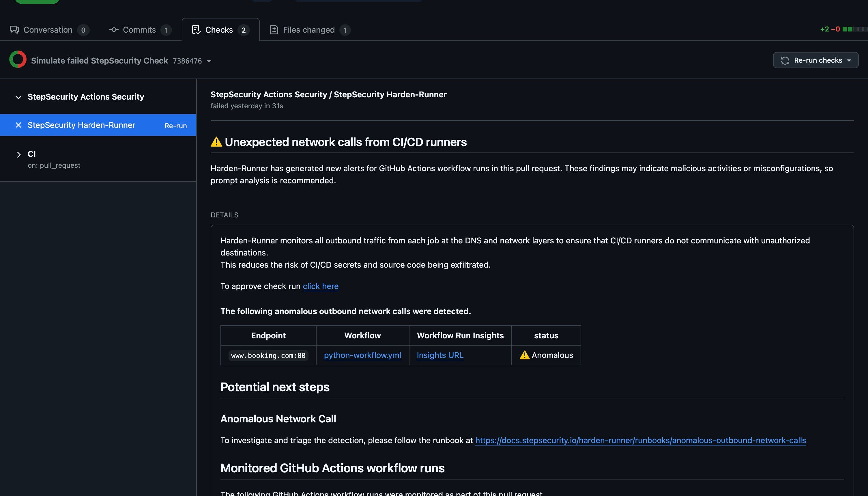This screenshot has height=496, width=868.
Task: Collapse the StepSecurity Actions Security group
Action: tap(19, 97)
